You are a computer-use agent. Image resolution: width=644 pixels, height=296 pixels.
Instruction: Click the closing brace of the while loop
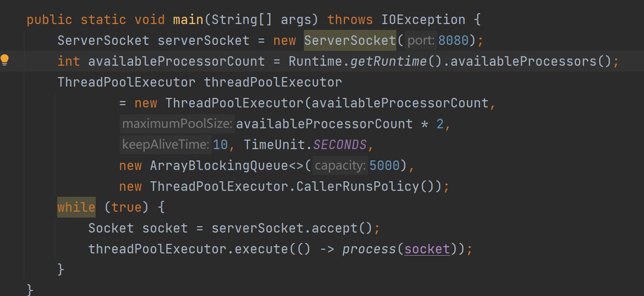[x=61, y=269]
